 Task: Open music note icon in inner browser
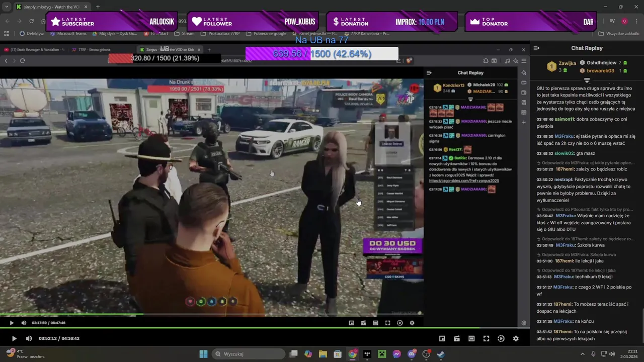click(x=507, y=61)
